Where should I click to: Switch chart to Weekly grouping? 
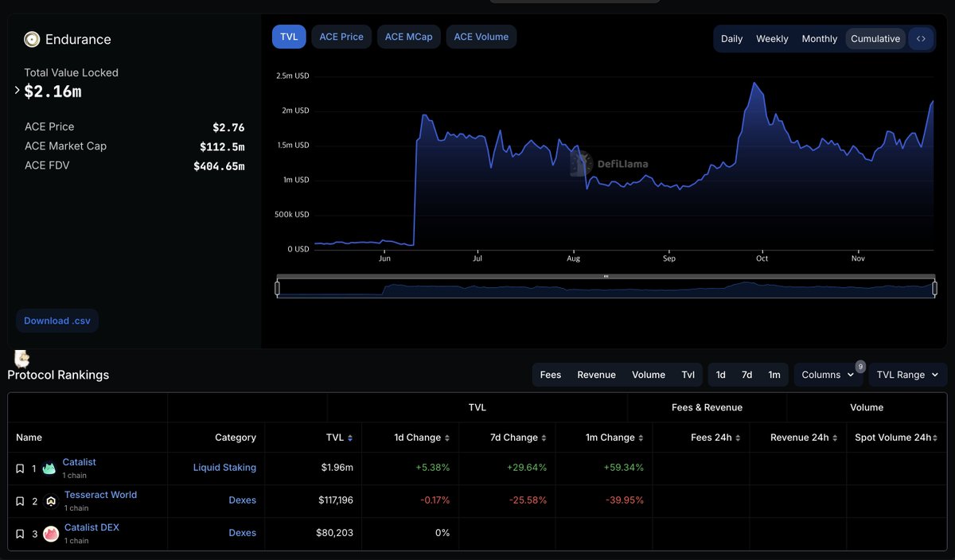pos(772,38)
